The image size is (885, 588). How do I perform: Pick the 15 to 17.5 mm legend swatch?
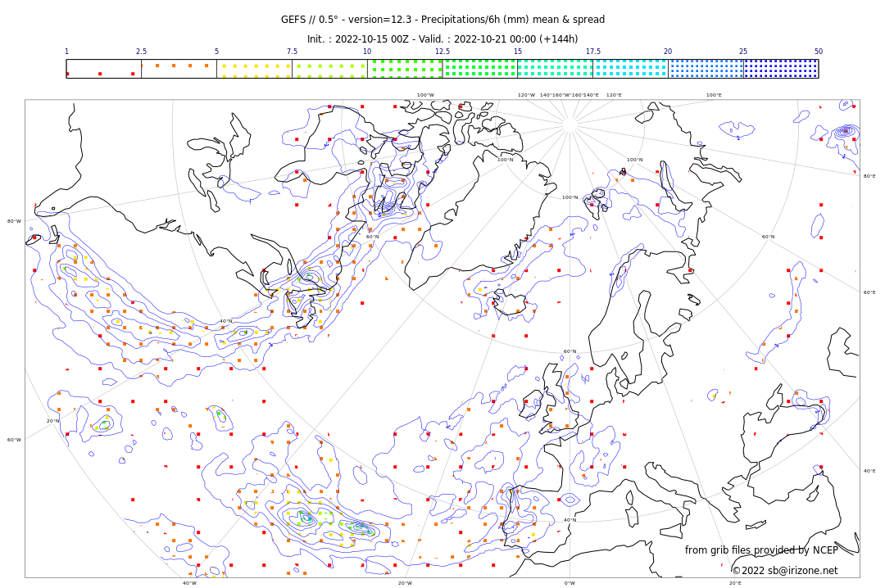click(556, 69)
